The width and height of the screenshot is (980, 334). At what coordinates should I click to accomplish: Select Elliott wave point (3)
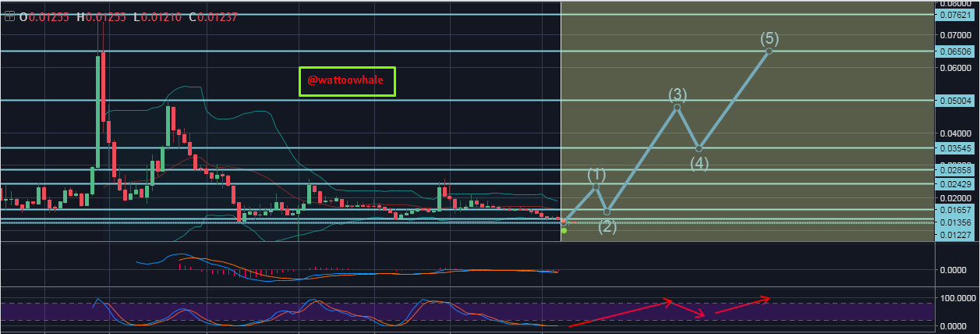pos(678,107)
